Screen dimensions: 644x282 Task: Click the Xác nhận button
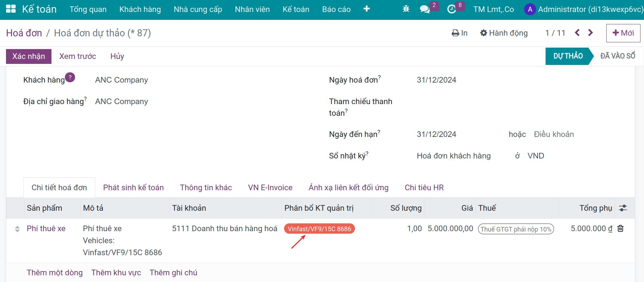pyautogui.click(x=29, y=56)
